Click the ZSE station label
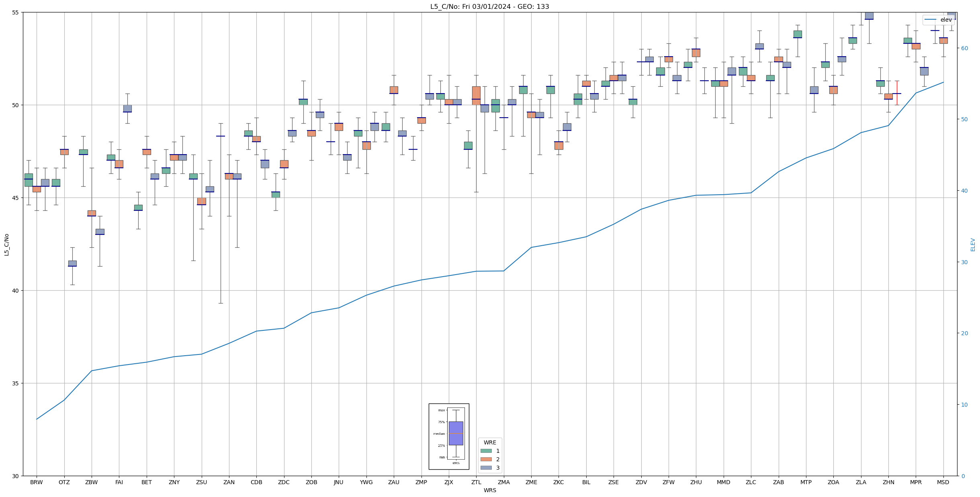Screen dimensions: 980x497 click(614, 482)
